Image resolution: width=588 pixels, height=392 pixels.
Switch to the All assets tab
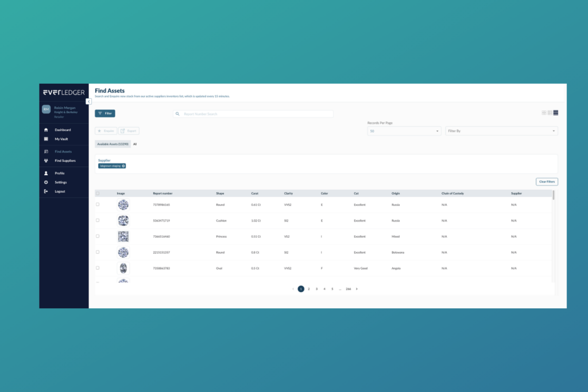click(x=135, y=144)
